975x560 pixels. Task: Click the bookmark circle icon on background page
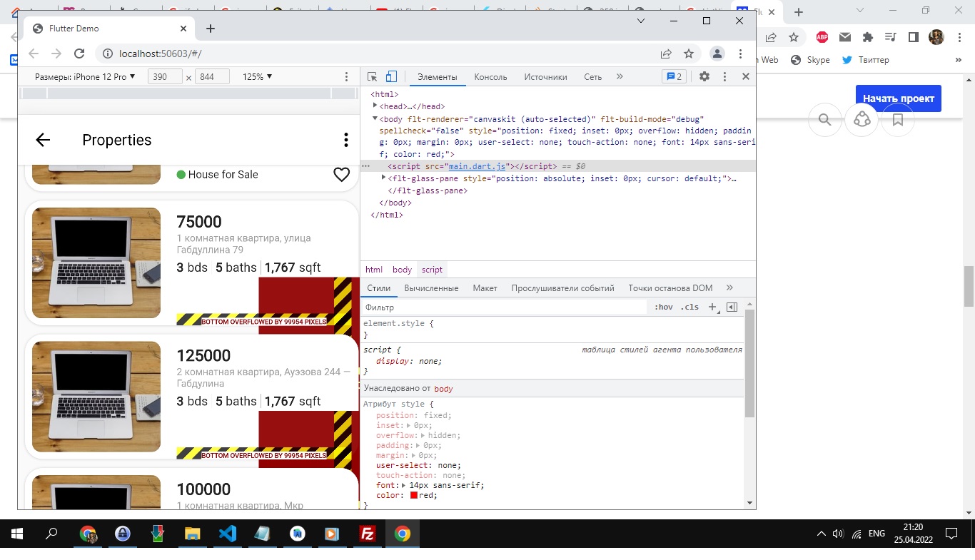coord(898,120)
